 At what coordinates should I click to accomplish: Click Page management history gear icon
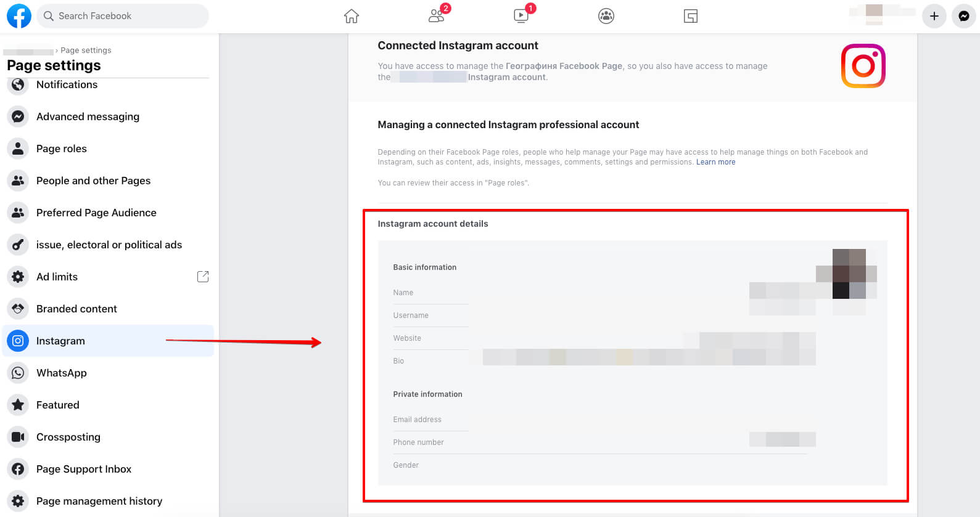point(18,501)
